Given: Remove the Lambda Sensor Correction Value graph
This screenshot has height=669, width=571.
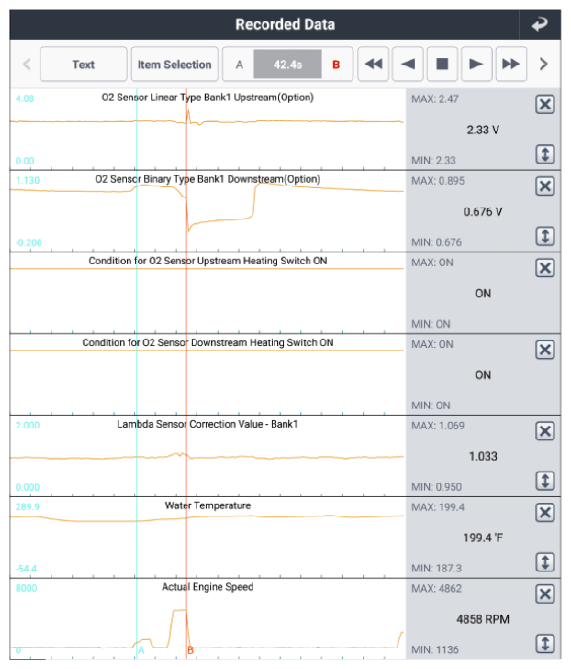Looking at the screenshot, I should (545, 431).
